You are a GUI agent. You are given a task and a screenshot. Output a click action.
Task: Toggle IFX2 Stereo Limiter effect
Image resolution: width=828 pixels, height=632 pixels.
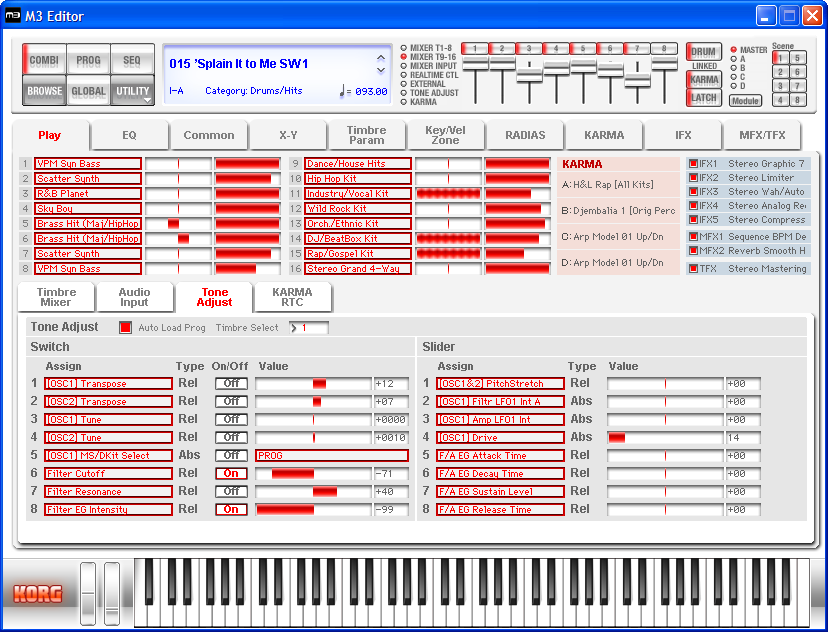[x=694, y=178]
